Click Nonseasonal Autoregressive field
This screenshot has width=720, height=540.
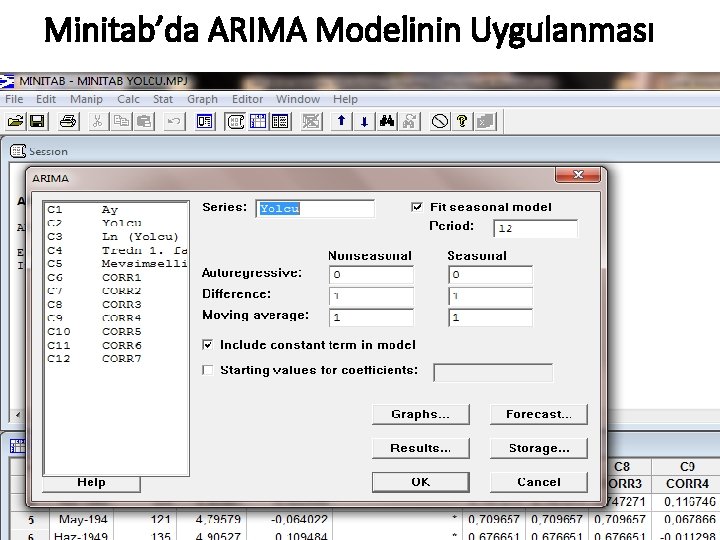(371, 275)
